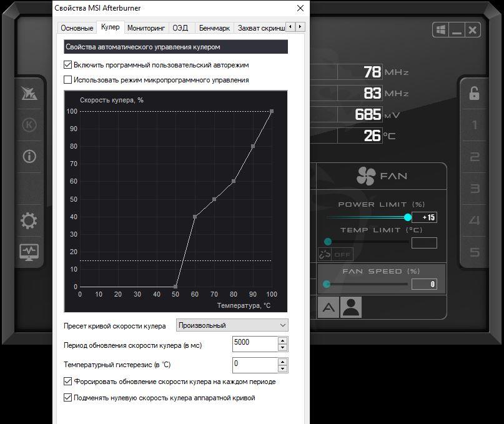The width and height of the screenshot is (504, 424).
Task: Increase fan speed update period with up arrow
Action: [x=283, y=341]
